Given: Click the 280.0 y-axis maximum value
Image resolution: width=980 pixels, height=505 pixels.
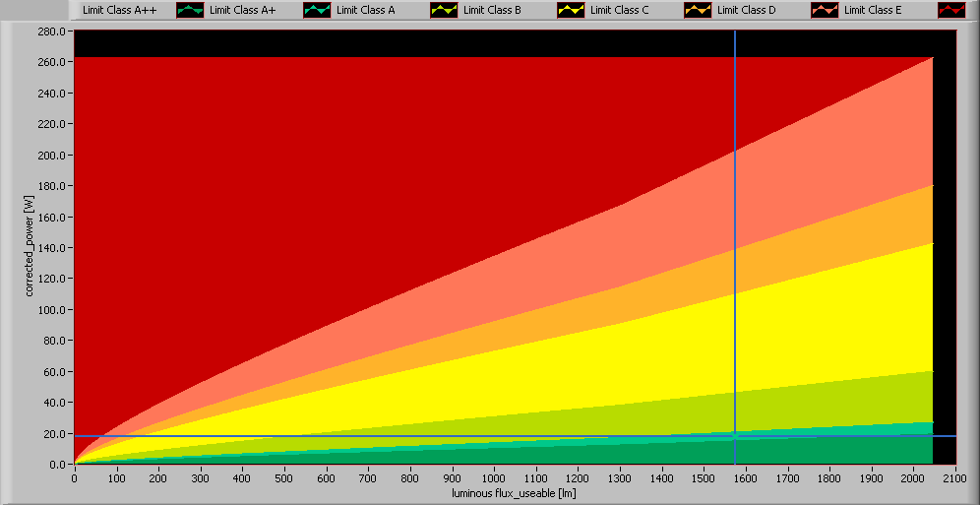Looking at the screenshot, I should pyautogui.click(x=51, y=32).
